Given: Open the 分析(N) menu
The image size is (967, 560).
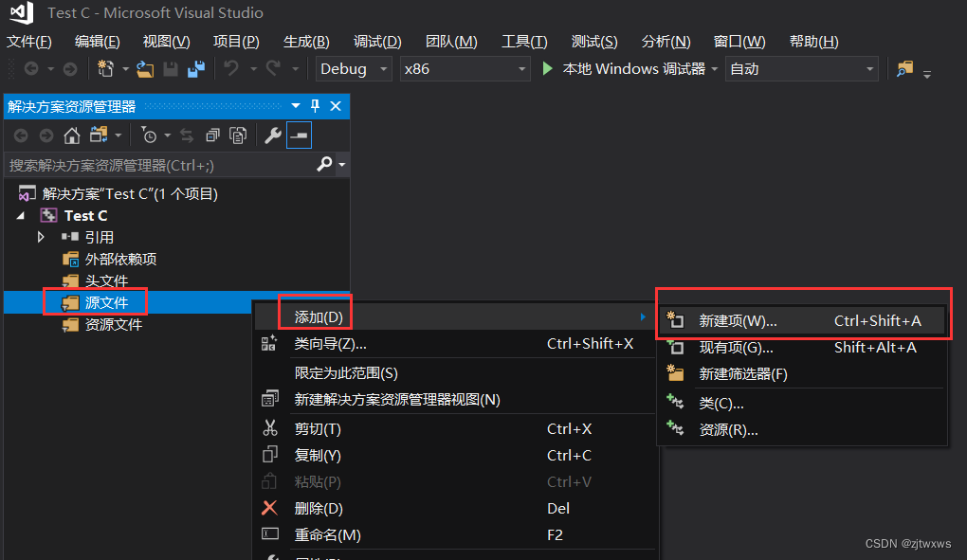Looking at the screenshot, I should click(x=666, y=42).
